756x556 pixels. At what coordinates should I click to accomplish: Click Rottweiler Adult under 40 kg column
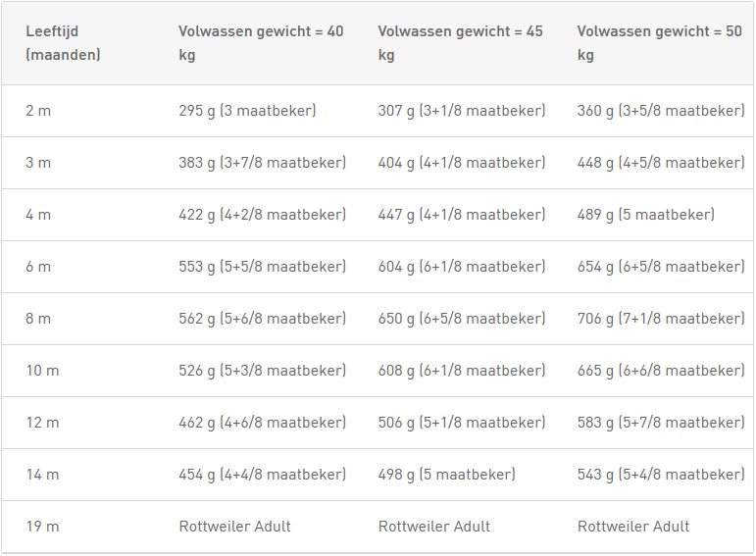234,527
